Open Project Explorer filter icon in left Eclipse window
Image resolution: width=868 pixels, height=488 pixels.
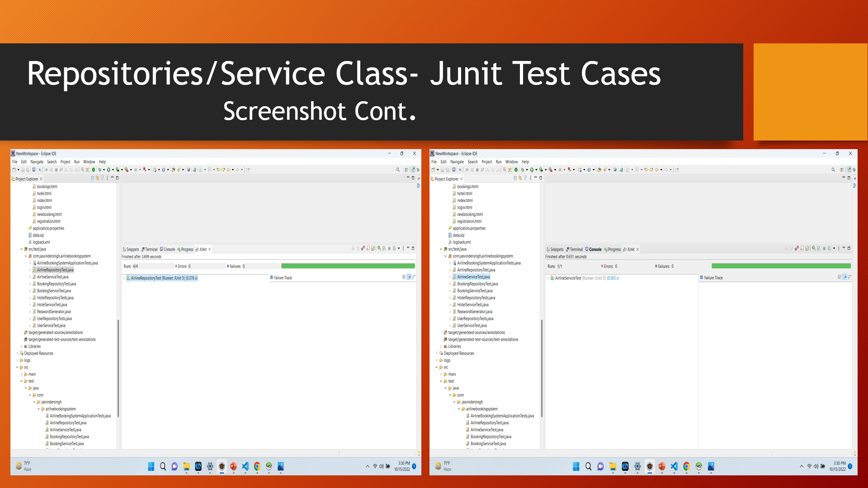(x=102, y=178)
